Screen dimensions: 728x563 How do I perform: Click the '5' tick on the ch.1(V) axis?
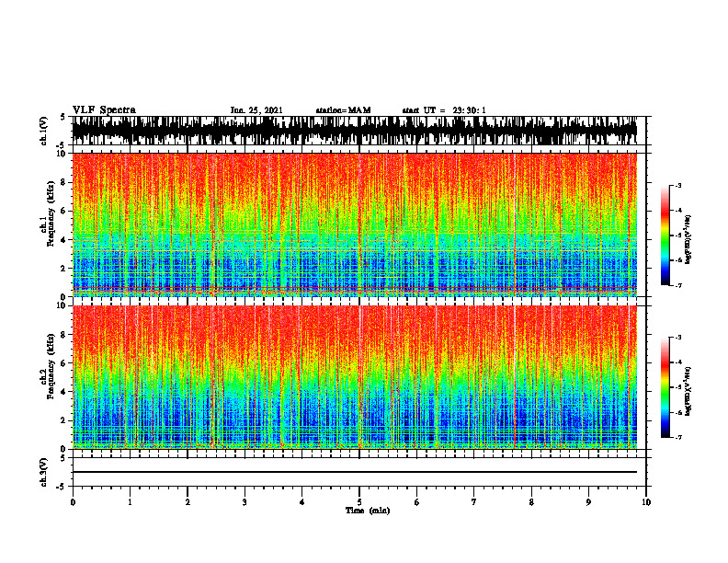click(63, 117)
